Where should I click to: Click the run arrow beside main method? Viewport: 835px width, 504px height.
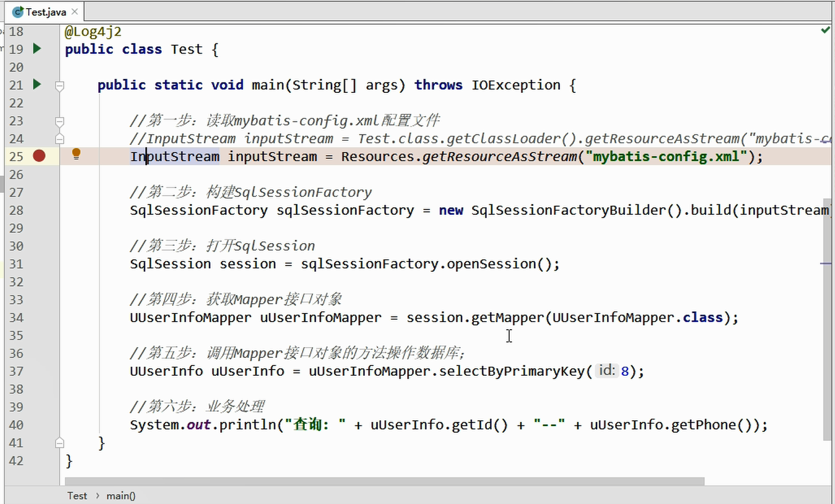[x=37, y=84]
